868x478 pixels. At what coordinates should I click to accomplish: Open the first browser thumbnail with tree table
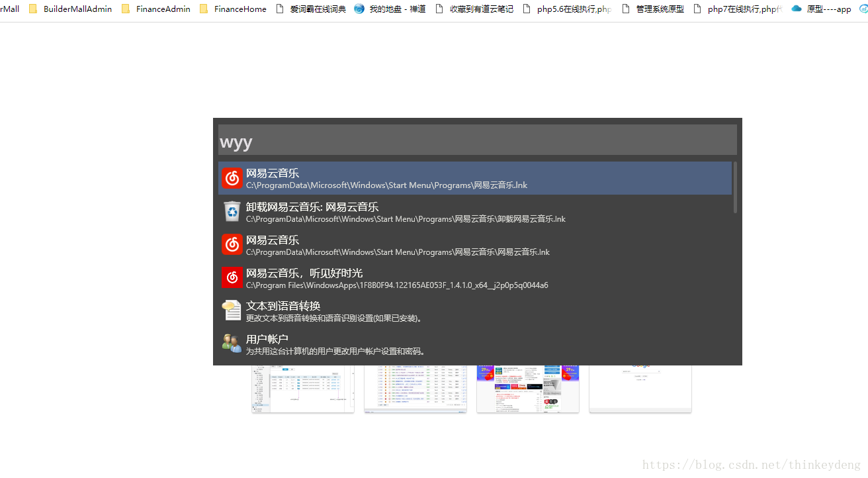303,389
